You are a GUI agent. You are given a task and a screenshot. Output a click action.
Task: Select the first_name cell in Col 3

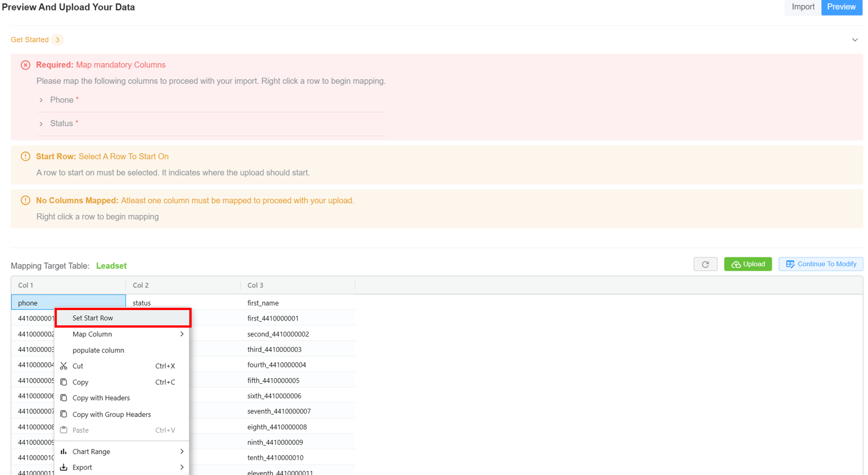tap(263, 303)
